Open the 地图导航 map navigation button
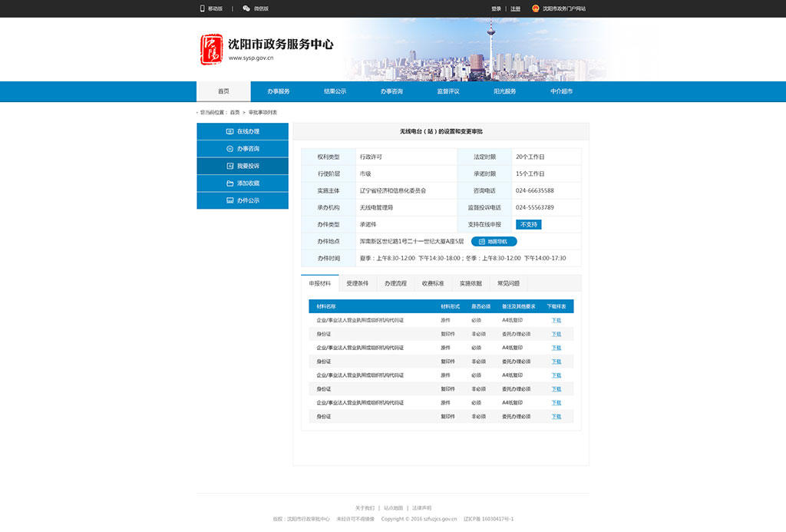This screenshot has height=532, width=786. pyautogui.click(x=494, y=242)
